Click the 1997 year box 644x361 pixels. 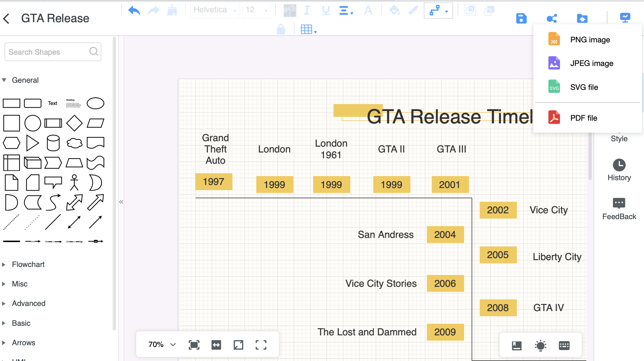point(214,182)
